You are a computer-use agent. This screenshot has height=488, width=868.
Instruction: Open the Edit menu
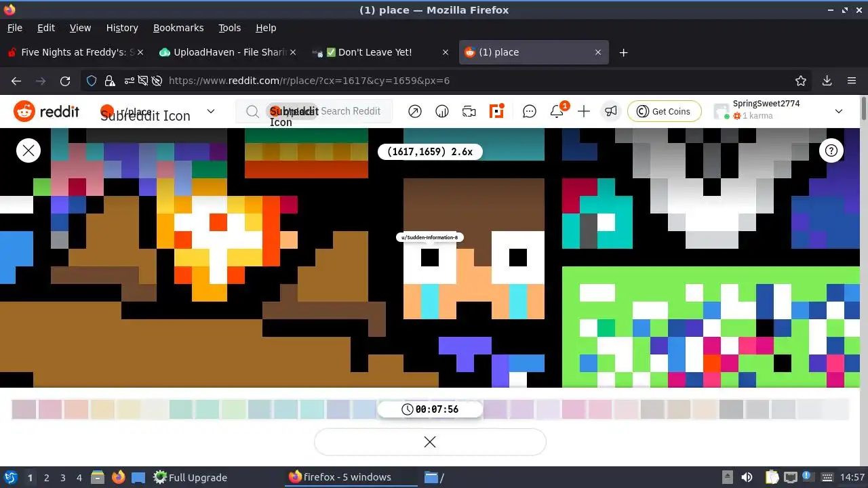pos(46,28)
